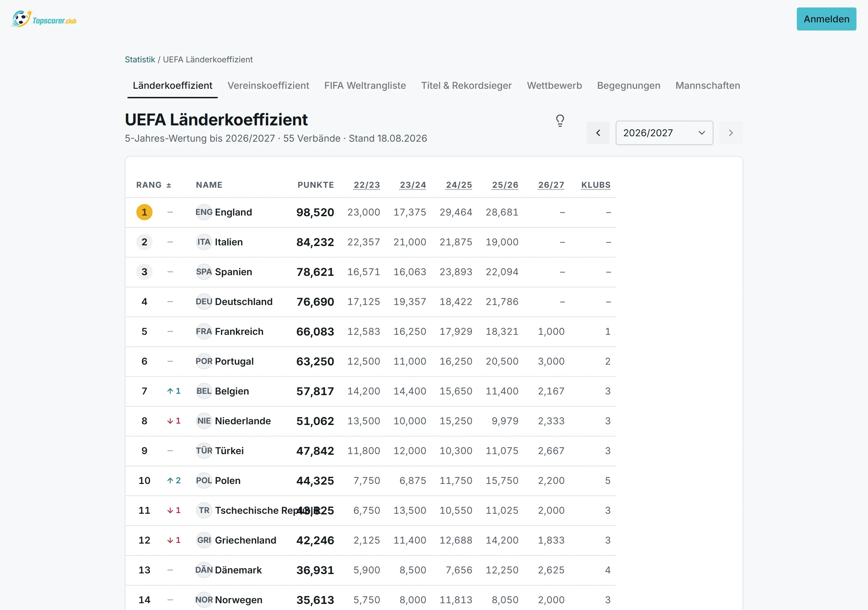Screen dimensions: 868x610
Task: Click Belgien's up-arrow rank change indicator
Action: [x=174, y=391]
